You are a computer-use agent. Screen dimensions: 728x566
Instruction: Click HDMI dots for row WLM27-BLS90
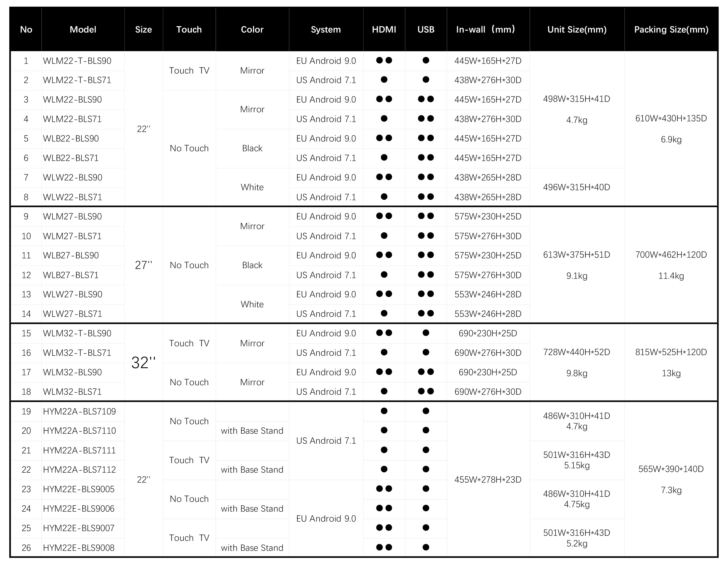click(x=384, y=216)
